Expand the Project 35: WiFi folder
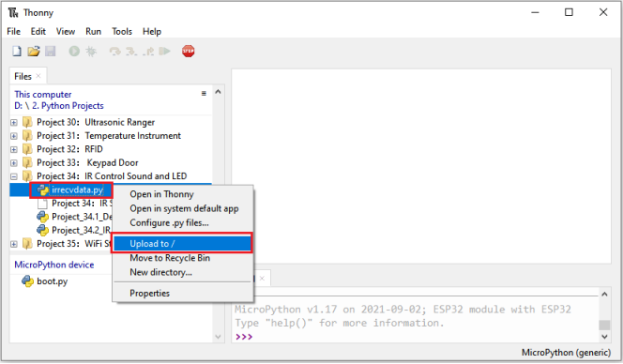The width and height of the screenshot is (623, 364). (14, 244)
